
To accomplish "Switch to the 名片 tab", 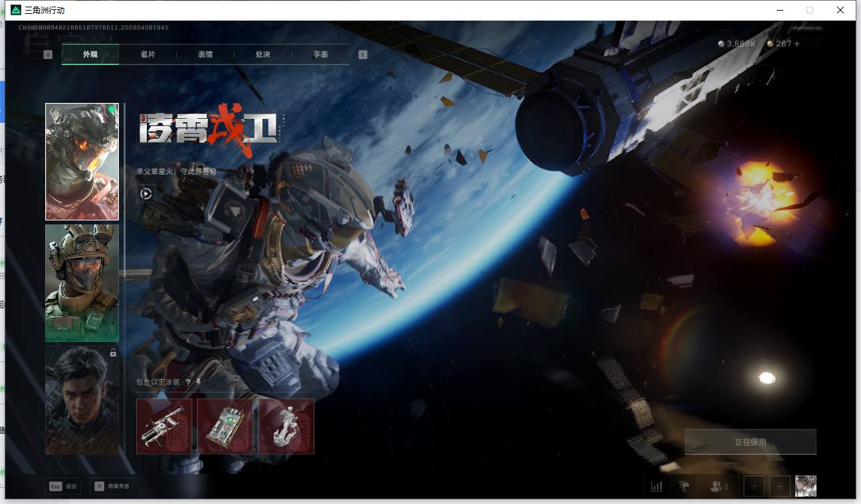I will coord(147,54).
